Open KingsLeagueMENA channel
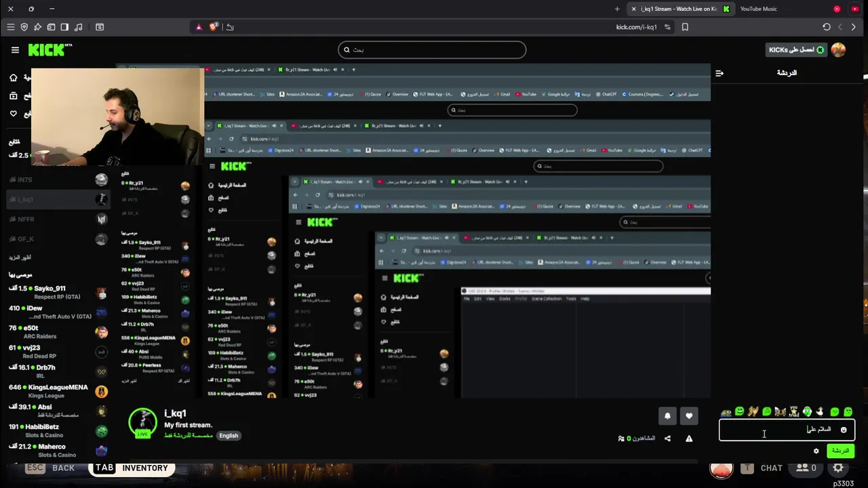The height and width of the screenshot is (488, 868). pos(57,391)
